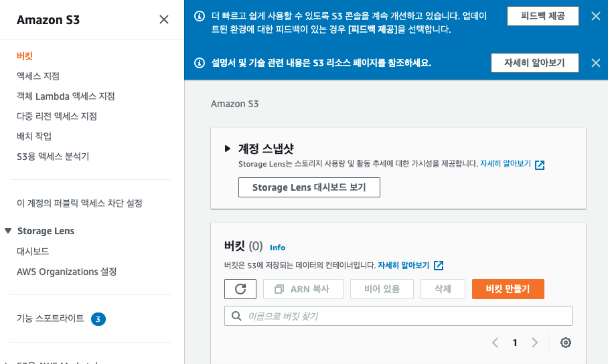Screen dimensions: 608x364
Task: Open 이 계정의 퍼블릭 액세스 차단 설정
Action: click(x=80, y=203)
